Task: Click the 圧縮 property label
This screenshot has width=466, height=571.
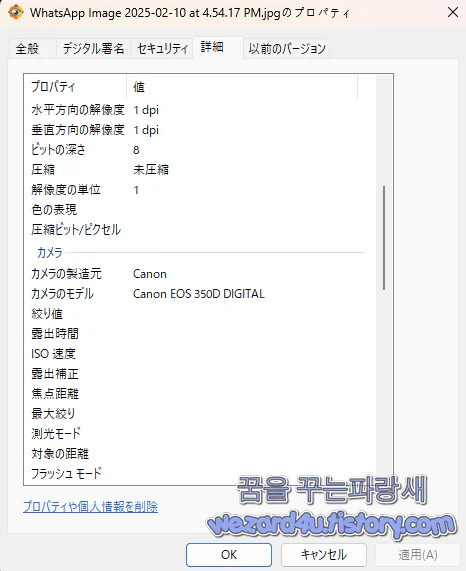Action: (43, 170)
